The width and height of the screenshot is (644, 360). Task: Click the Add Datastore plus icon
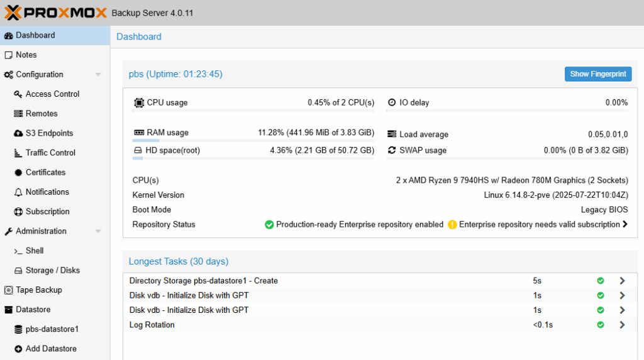point(18,349)
